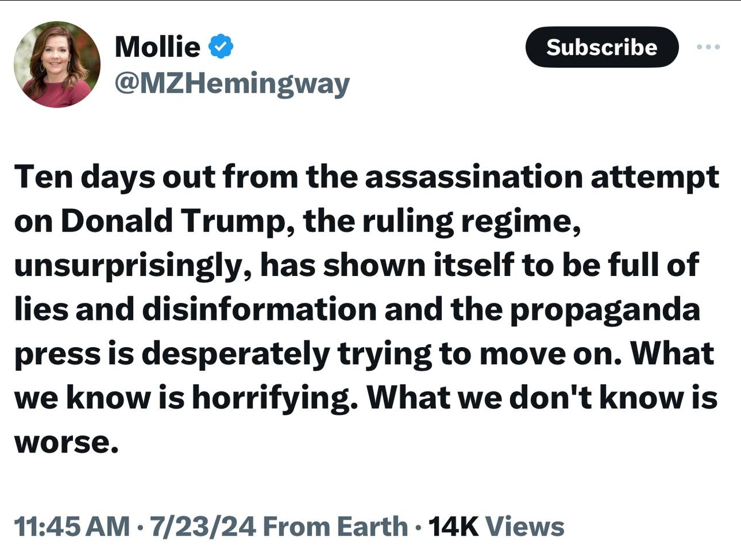Click the From Earth location label
The height and width of the screenshot is (560, 741).
335,526
